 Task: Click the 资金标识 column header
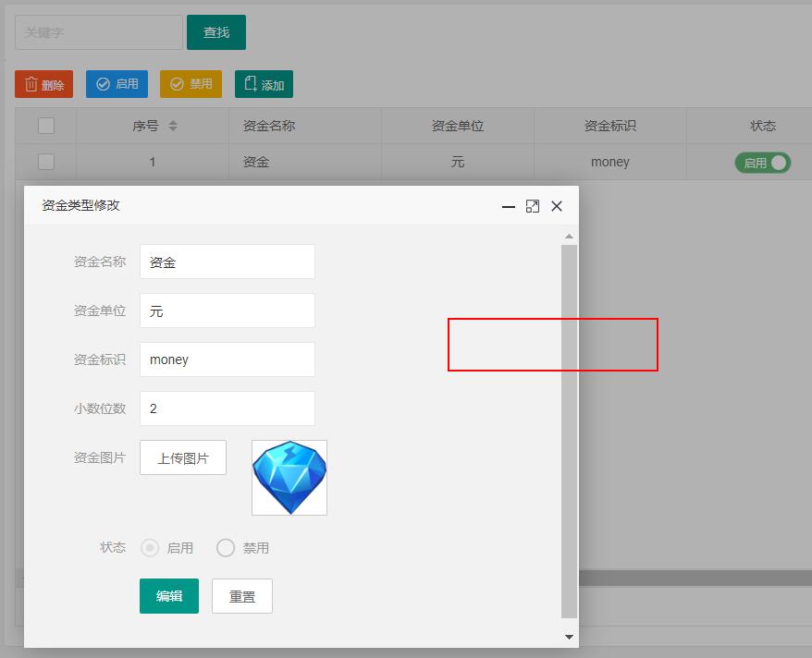610,126
